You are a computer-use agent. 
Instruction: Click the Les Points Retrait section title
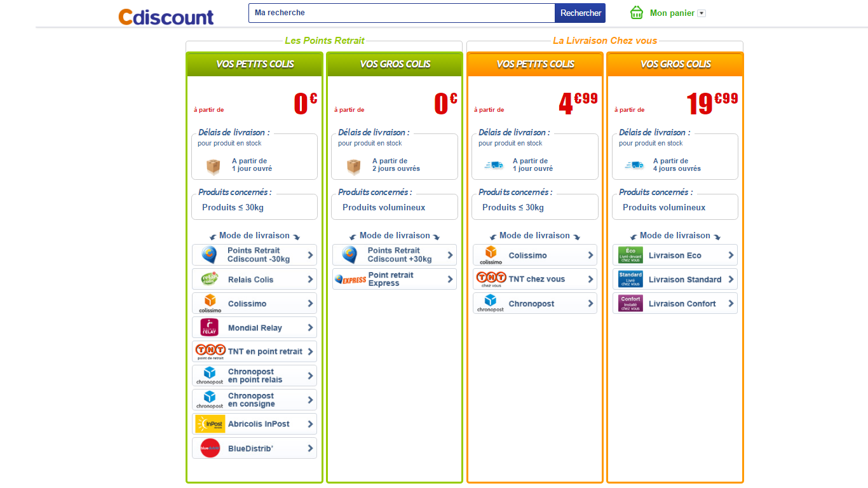(x=325, y=41)
